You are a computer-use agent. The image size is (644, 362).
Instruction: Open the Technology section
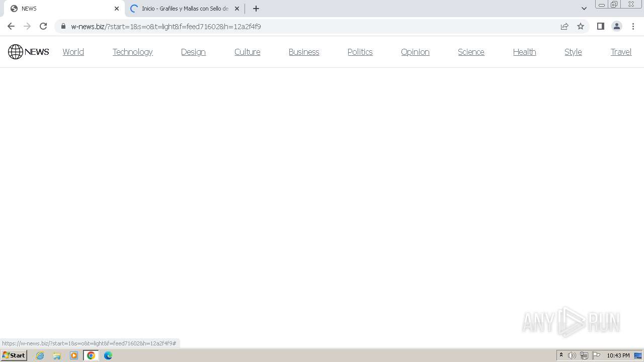click(132, 52)
